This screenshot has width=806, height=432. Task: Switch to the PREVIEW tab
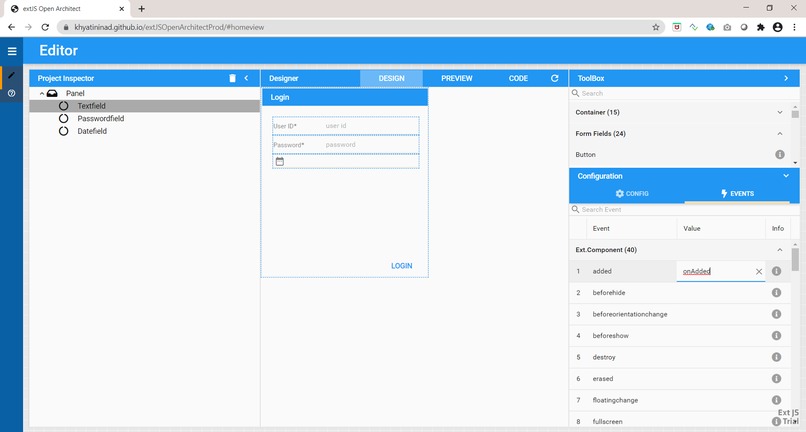pos(456,78)
